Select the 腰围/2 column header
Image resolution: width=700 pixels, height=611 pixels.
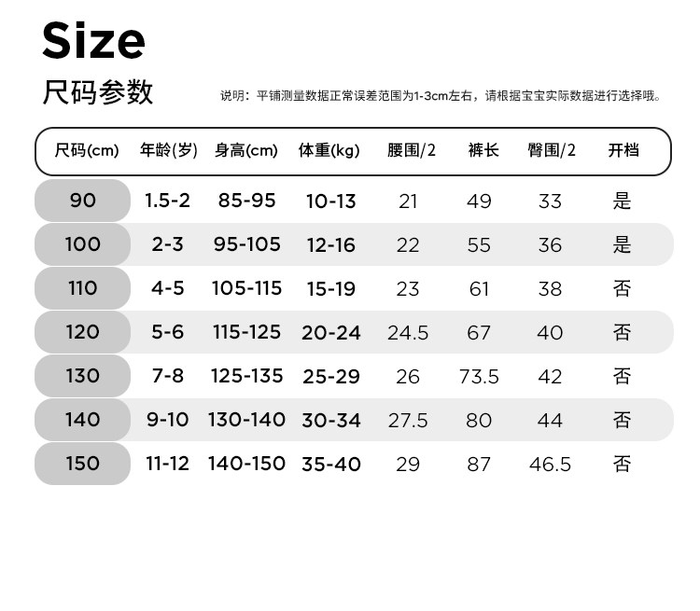412,150
